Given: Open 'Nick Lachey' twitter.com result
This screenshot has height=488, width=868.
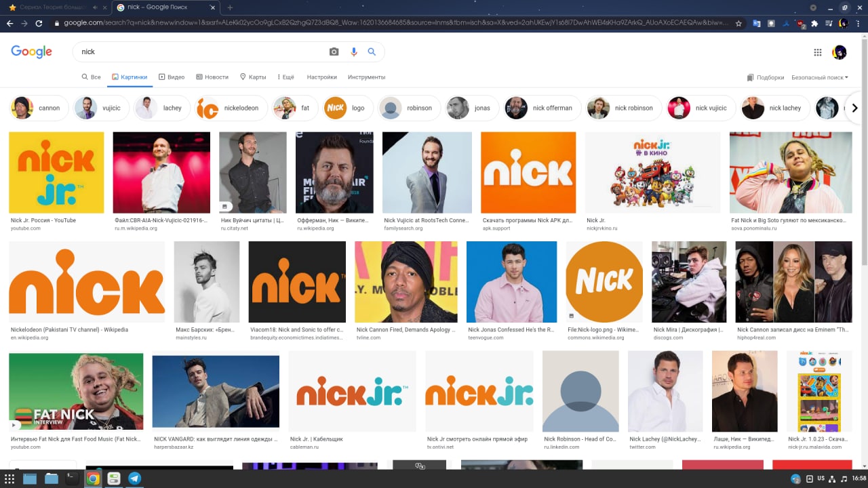Looking at the screenshot, I should point(665,439).
